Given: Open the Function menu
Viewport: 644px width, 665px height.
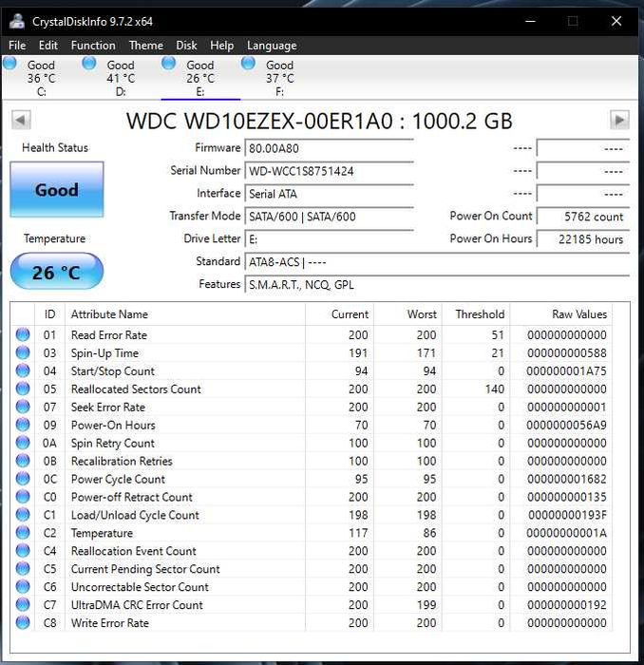Looking at the screenshot, I should (x=93, y=46).
